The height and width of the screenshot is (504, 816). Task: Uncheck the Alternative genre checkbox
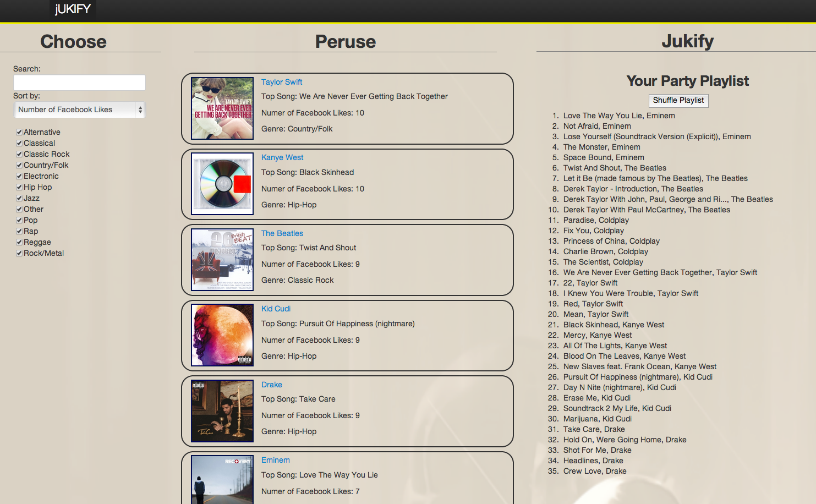pos(19,132)
